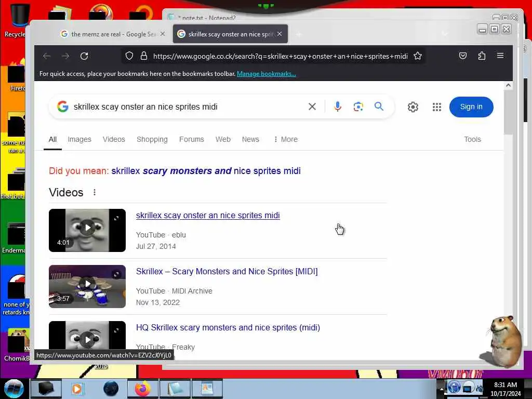Screen dimensions: 532x399
Task: Open Manage bookmarks link
Action: tap(267, 74)
